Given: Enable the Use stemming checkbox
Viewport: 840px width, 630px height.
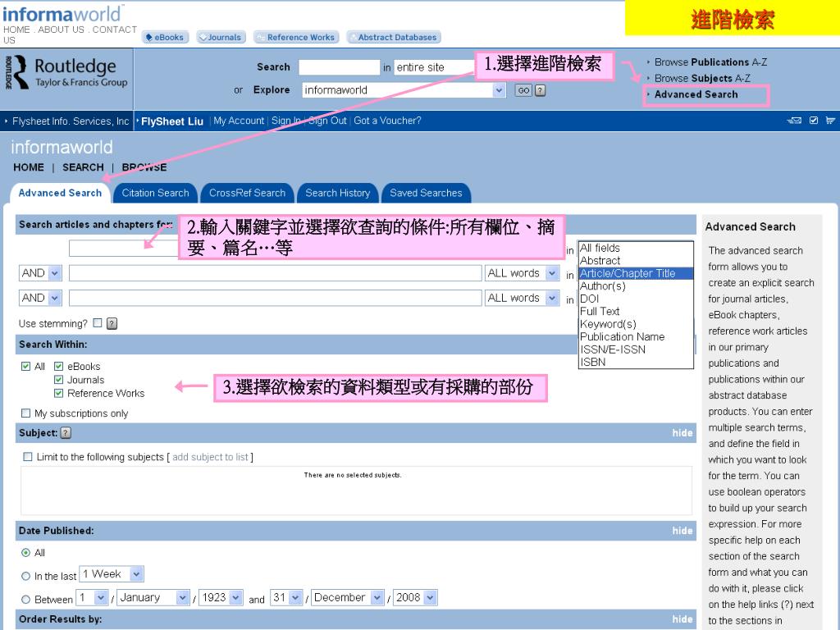Looking at the screenshot, I should 97,322.
